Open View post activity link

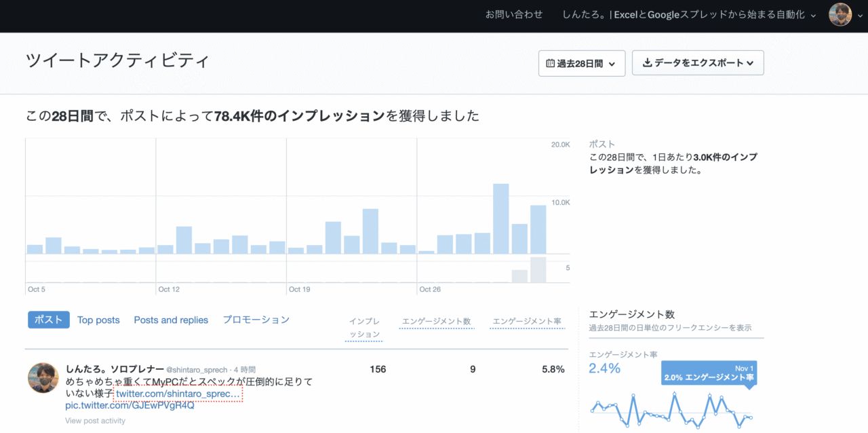[x=95, y=421]
